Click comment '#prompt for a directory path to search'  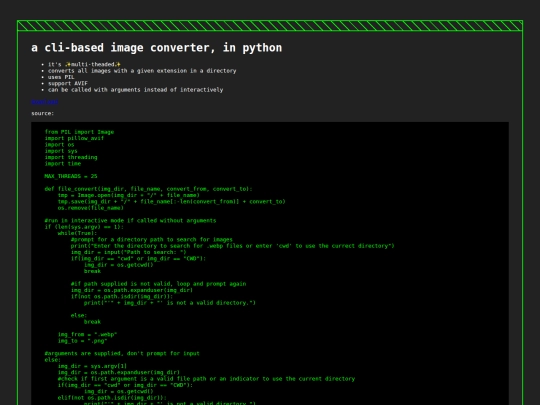pos(152,239)
